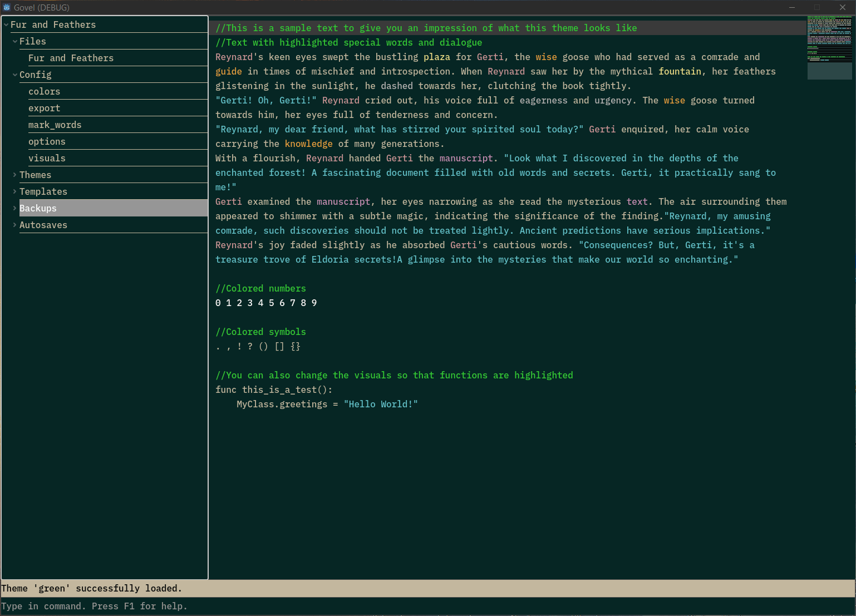Expand the Autosaves tree folder
This screenshot has height=616, width=856.
(15, 225)
